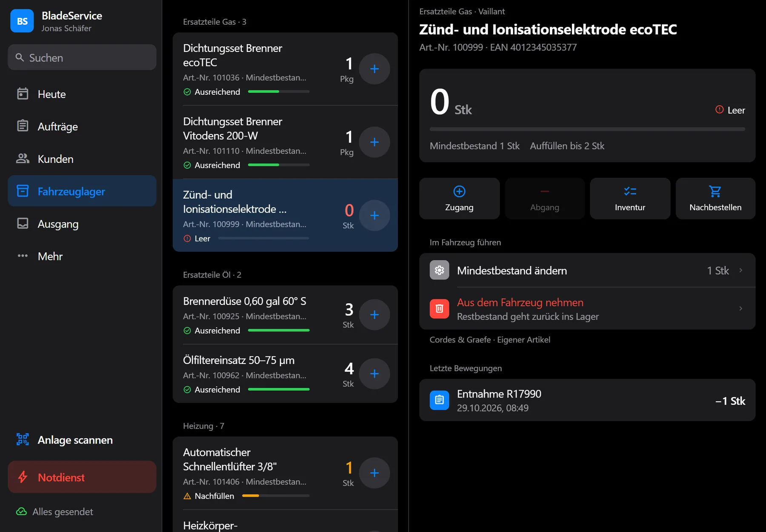Select Dichtungsset Brenner ecoTEC item title

tap(232, 55)
